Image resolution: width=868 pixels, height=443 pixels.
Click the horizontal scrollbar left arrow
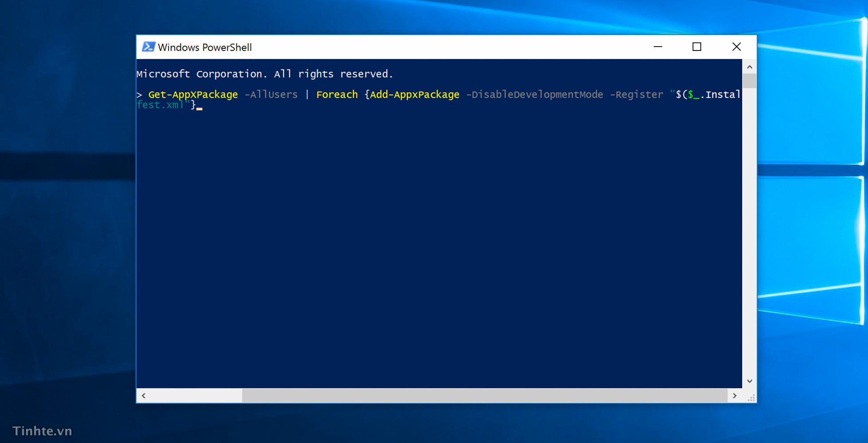point(144,396)
